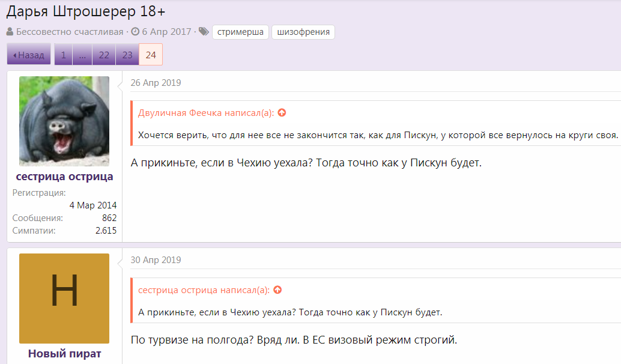Open сестрица острица username link
The image size is (621, 364).
click(x=64, y=177)
